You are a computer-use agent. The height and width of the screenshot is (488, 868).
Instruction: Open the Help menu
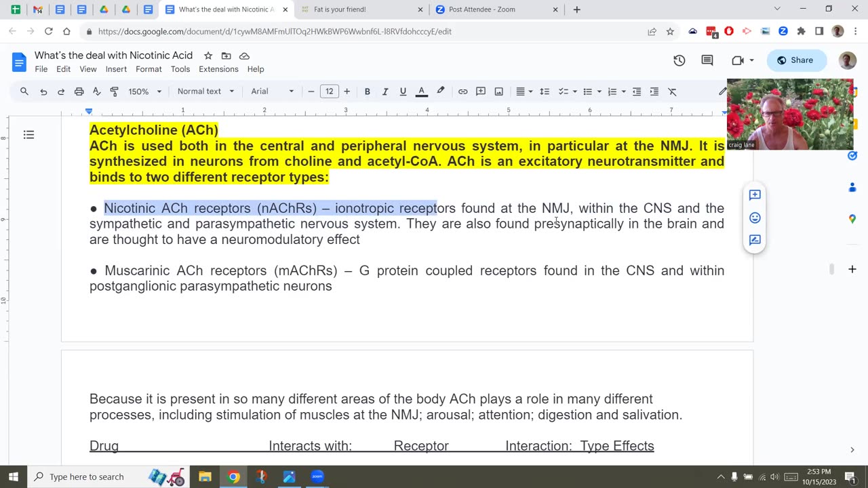256,69
